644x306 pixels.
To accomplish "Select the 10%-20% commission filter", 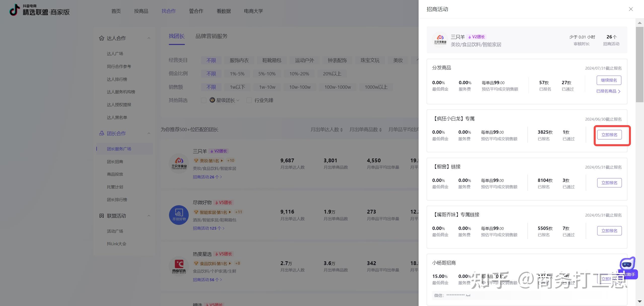I will [299, 74].
